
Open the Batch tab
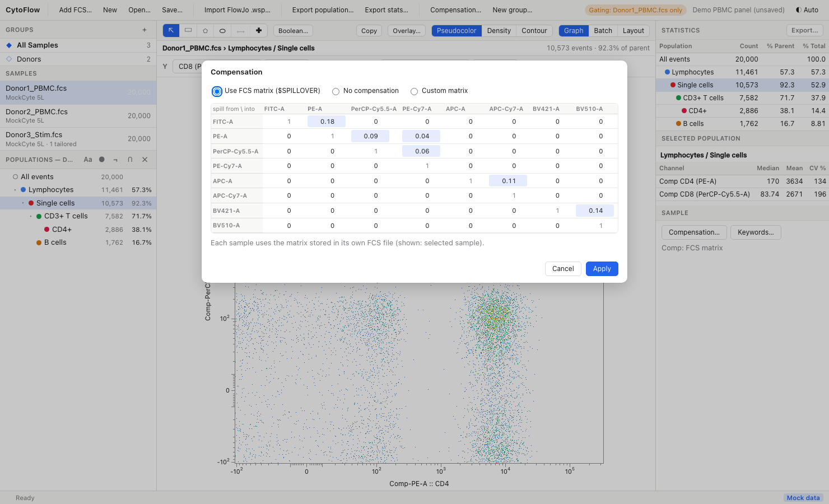603,31
